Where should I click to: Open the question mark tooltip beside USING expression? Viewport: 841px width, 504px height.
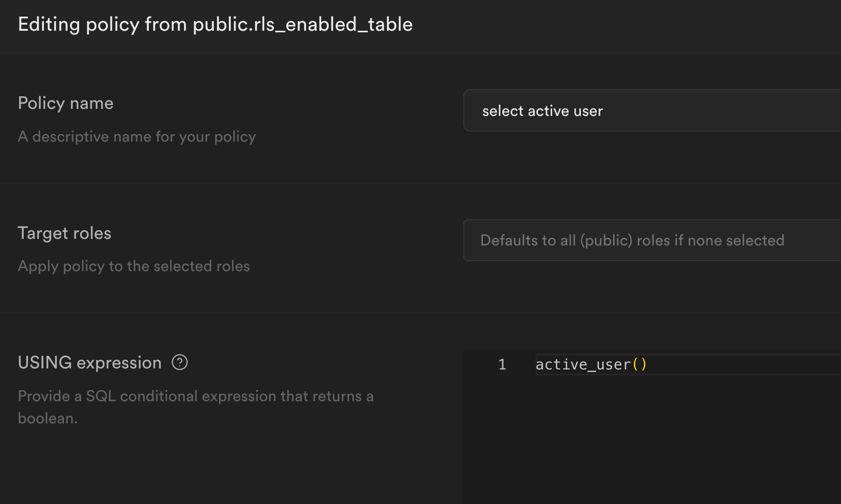point(179,362)
